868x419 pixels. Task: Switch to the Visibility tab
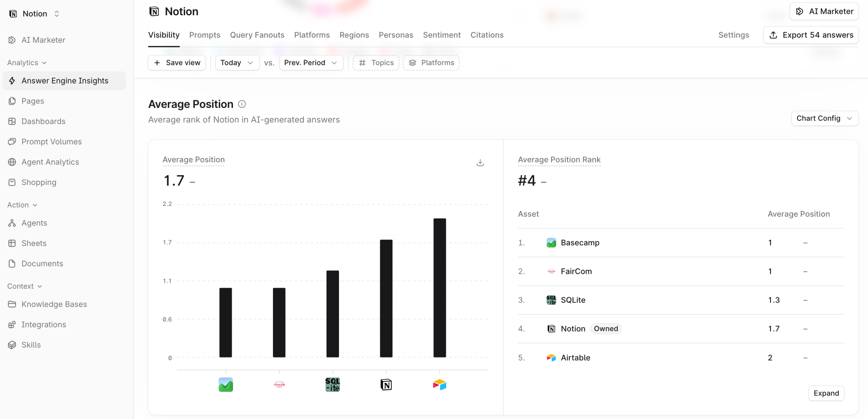point(164,35)
